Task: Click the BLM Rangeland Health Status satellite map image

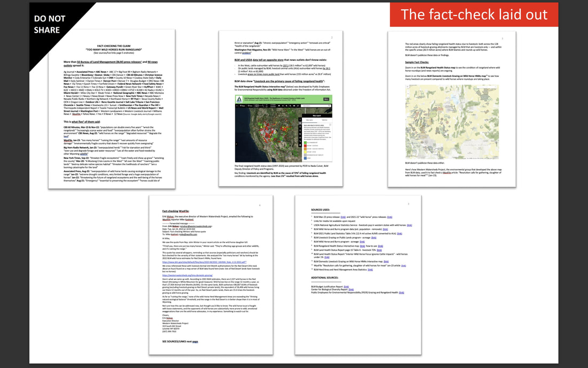Action: click(283, 128)
